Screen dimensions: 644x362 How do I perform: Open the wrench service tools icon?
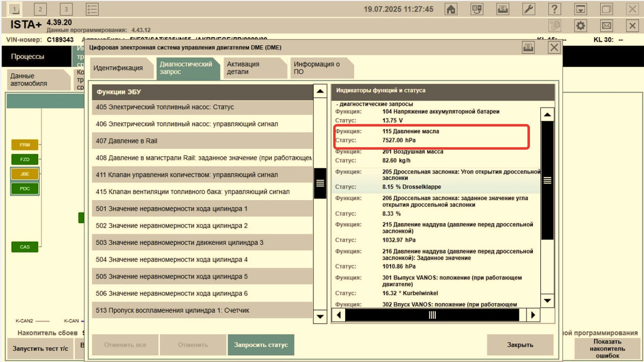(x=529, y=9)
